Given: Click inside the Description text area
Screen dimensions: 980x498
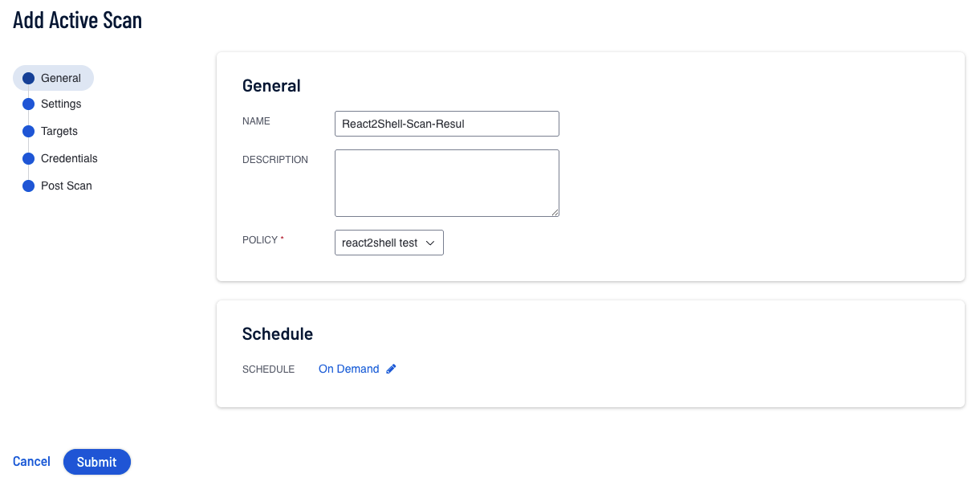Looking at the screenshot, I should click(446, 183).
